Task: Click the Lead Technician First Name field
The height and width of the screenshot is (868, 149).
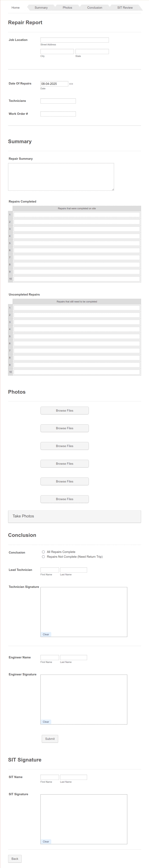Action: click(50, 570)
